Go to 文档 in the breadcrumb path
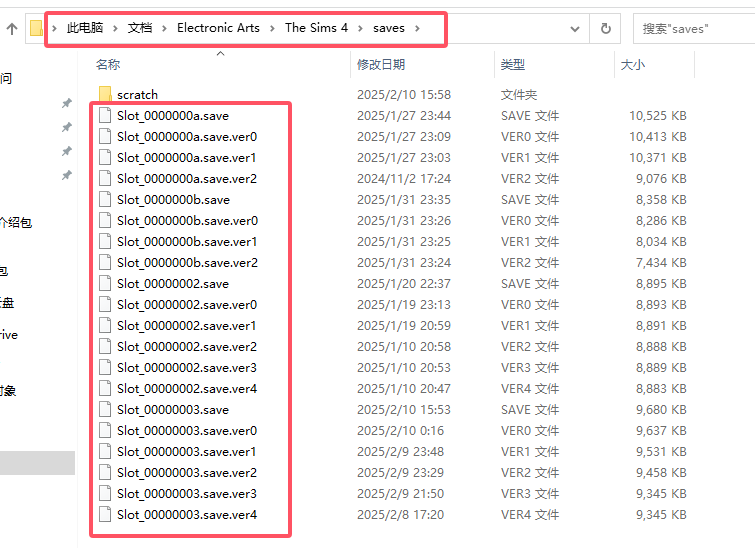This screenshot has width=755, height=548. point(141,29)
